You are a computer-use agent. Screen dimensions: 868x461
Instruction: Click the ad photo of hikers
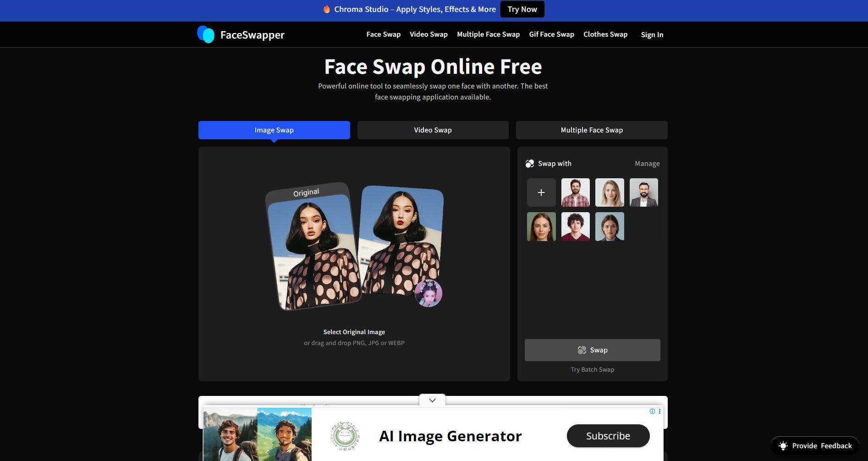[258, 434]
